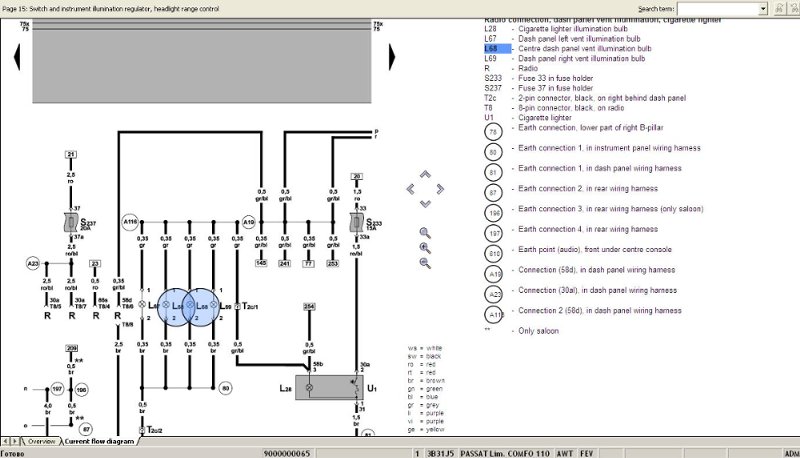The image size is (800, 458).
Task: Pan the diagram up with the up arrow
Action: tap(425, 174)
